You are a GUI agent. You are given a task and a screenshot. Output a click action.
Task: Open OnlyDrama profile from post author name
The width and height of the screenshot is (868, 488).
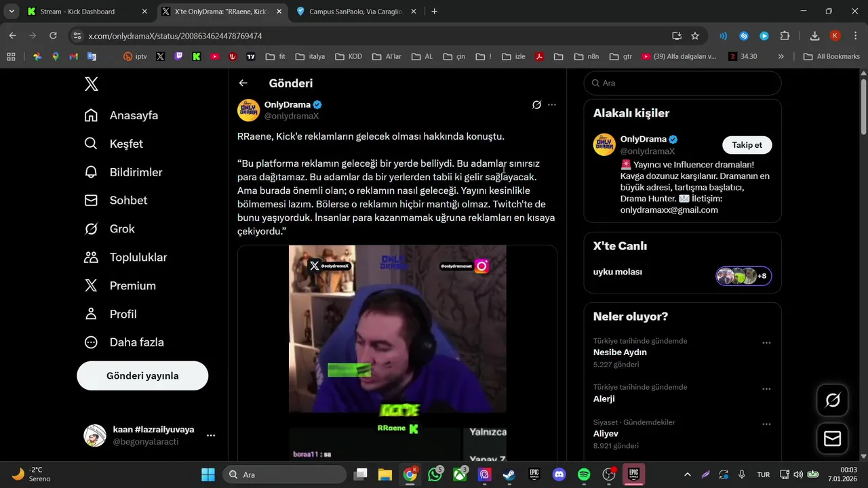pyautogui.click(x=288, y=104)
